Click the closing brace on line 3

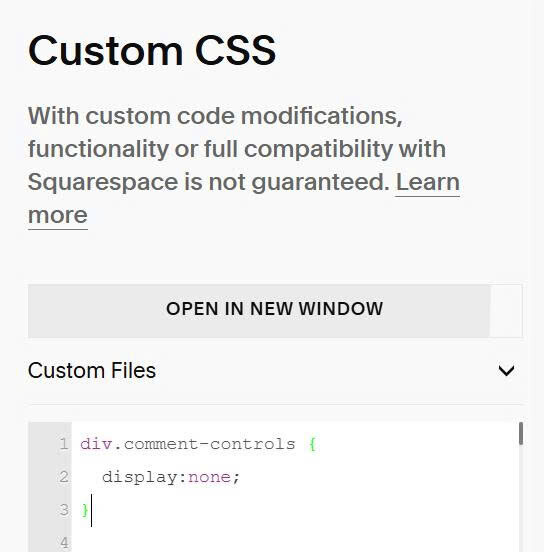pos(85,510)
